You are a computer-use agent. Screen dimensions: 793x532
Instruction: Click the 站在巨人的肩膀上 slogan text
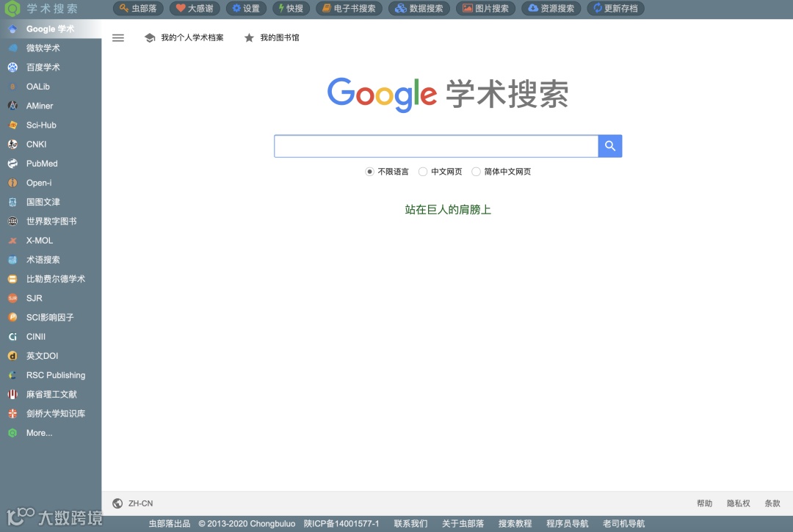(x=448, y=210)
